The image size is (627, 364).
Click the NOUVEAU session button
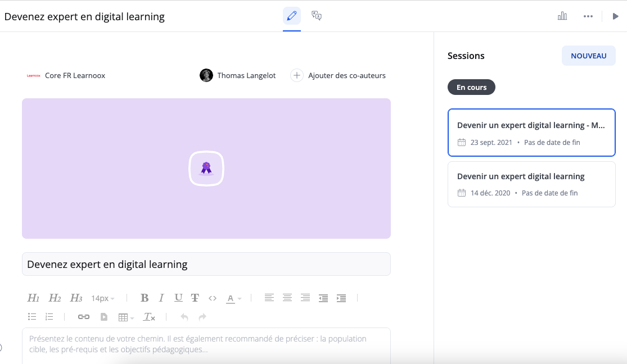588,56
